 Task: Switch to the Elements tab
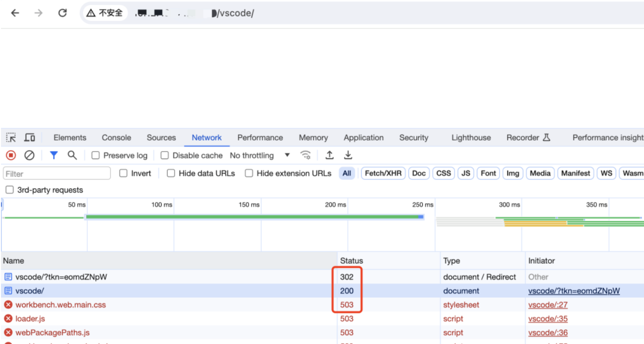click(x=70, y=137)
